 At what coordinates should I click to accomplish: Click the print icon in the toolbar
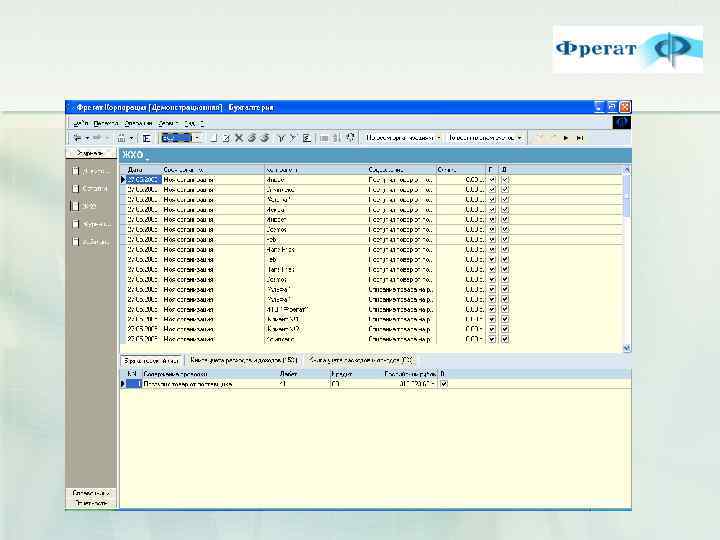(122, 138)
